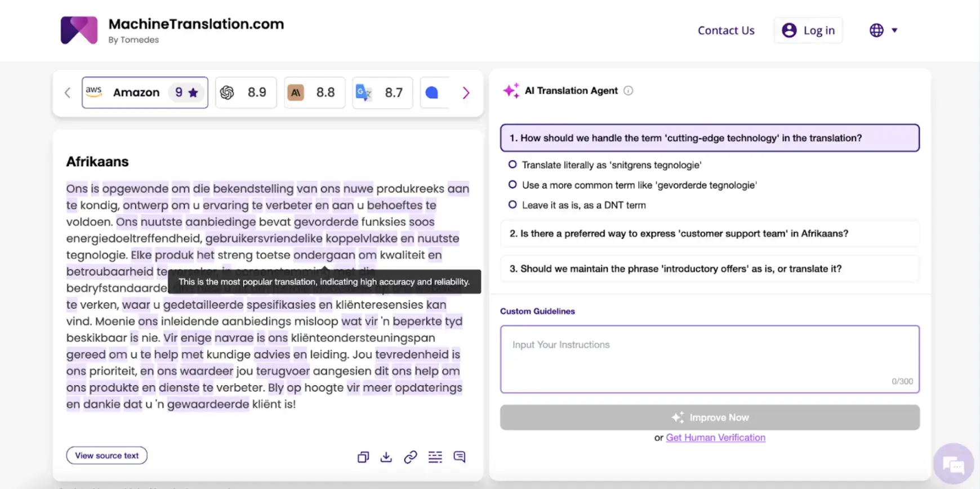Image resolution: width=980 pixels, height=489 pixels.
Task: Select the ChatGPT engine scored 8.9
Action: click(x=246, y=92)
